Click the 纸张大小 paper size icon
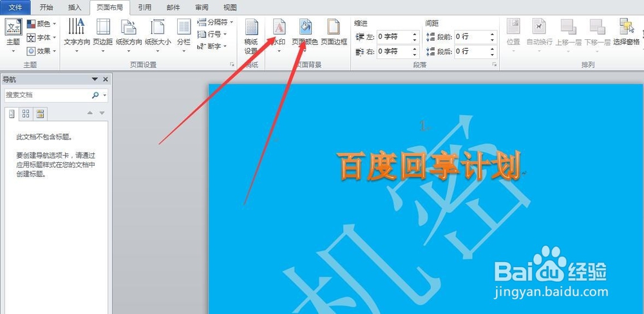 [158, 27]
